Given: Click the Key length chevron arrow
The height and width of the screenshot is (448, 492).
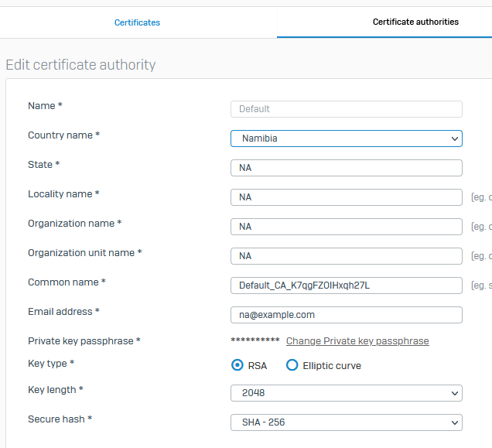Looking at the screenshot, I should (x=455, y=393).
